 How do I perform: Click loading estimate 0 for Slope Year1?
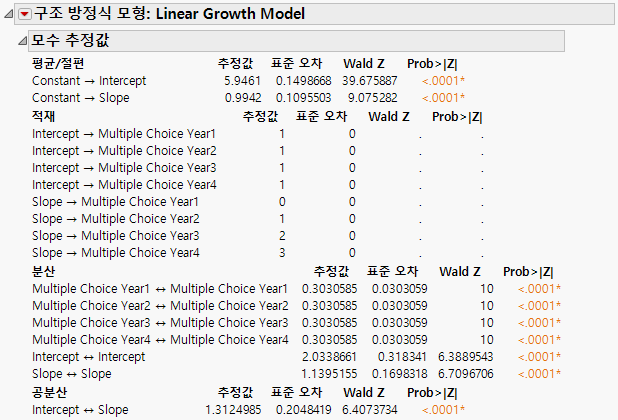click(282, 202)
